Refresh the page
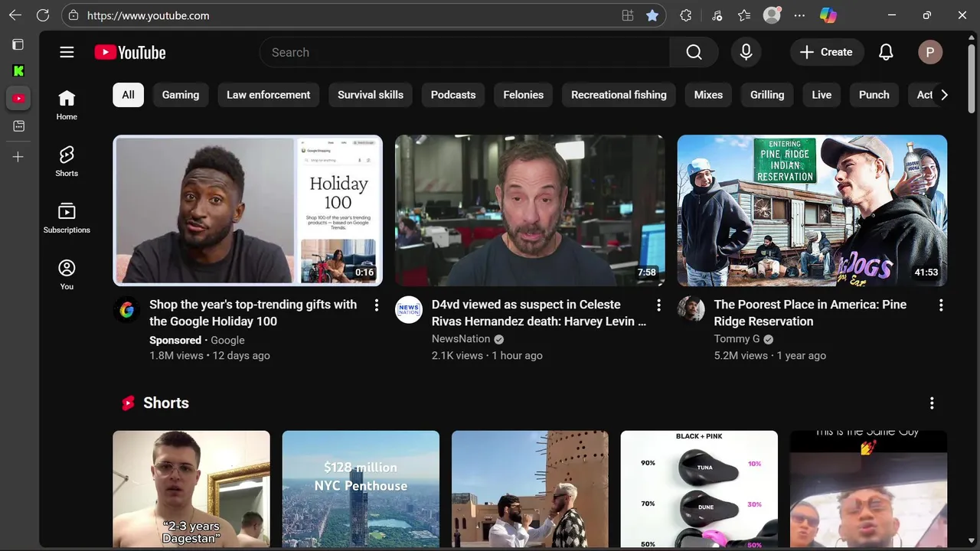The width and height of the screenshot is (980, 551). click(43, 15)
